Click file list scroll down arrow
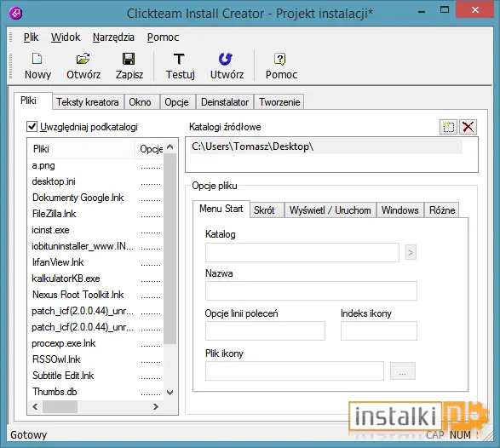This screenshot has height=448, width=500. click(170, 392)
